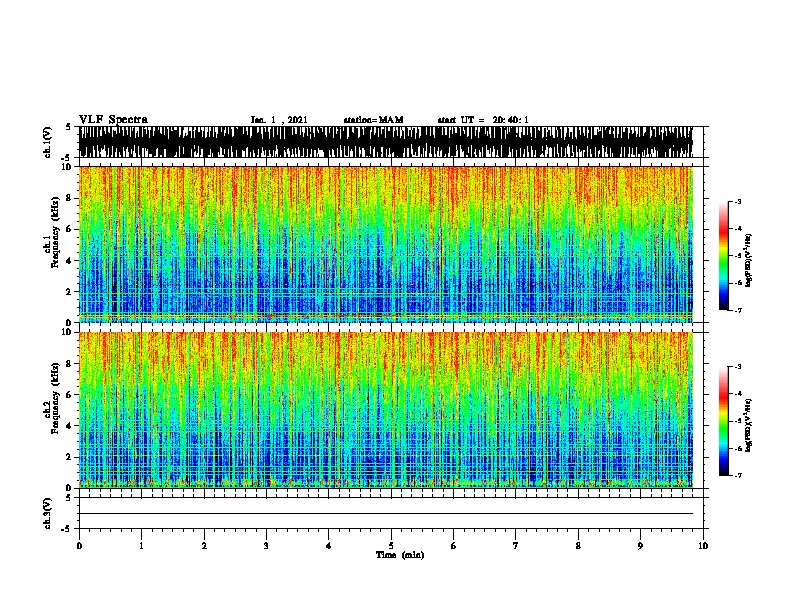Click the -7 label on the lower color bar
Screen dimensions: 792x612
pos(738,476)
